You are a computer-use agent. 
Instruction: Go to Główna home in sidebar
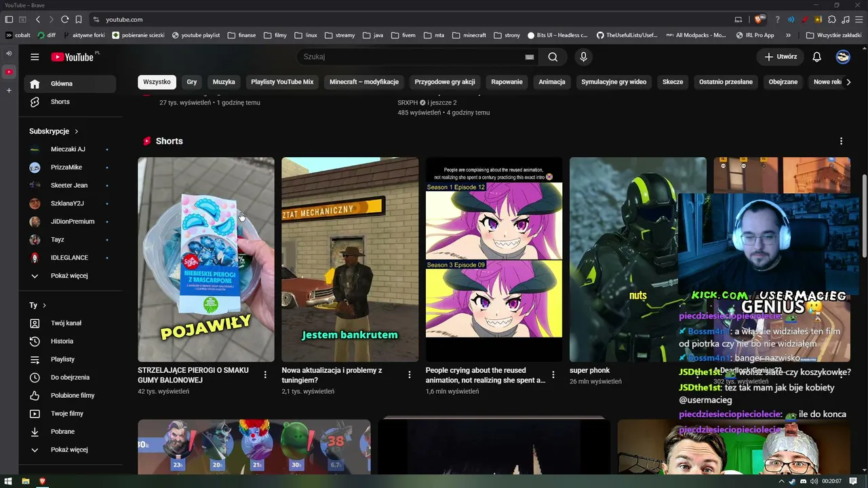(x=70, y=83)
